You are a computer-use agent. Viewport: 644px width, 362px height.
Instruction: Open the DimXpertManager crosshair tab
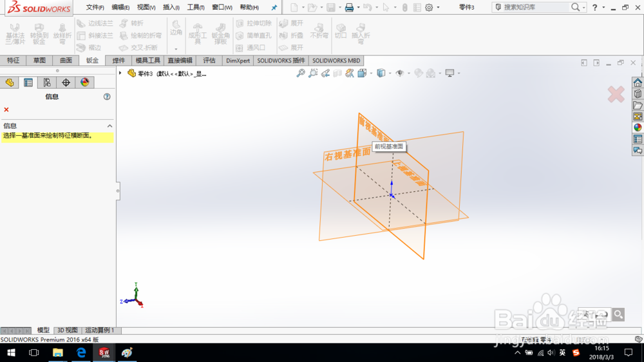tap(66, 82)
